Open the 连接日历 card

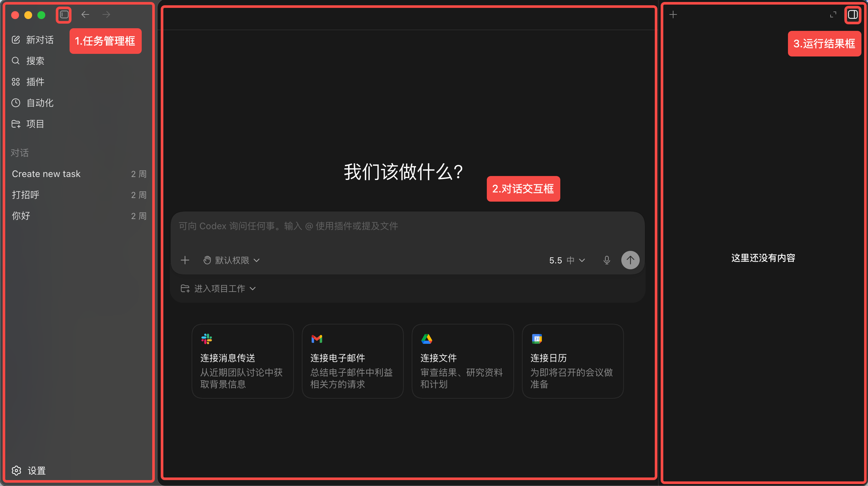(x=573, y=361)
